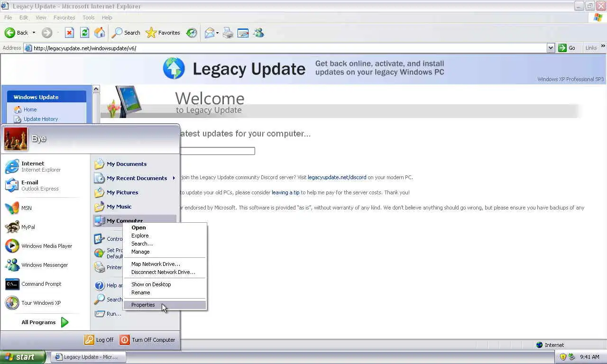Open the Tools menu
This screenshot has width=607, height=364.
(x=89, y=18)
